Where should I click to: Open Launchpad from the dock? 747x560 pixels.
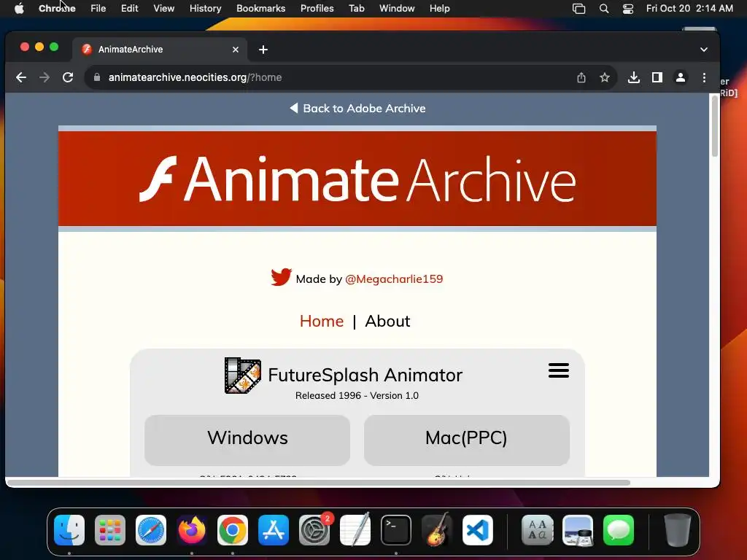[110, 530]
